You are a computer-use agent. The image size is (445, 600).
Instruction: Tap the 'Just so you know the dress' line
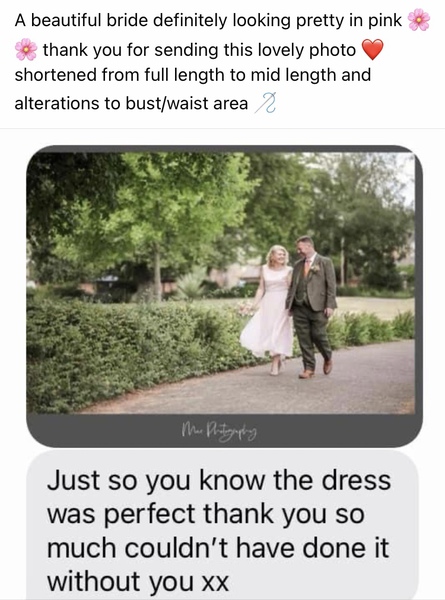click(219, 480)
